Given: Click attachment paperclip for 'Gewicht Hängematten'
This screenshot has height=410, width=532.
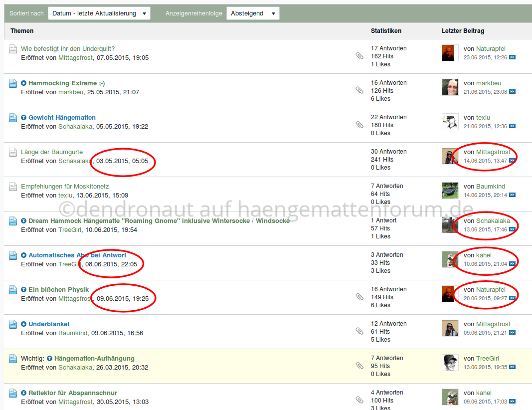Looking at the screenshot, I should (x=359, y=125).
